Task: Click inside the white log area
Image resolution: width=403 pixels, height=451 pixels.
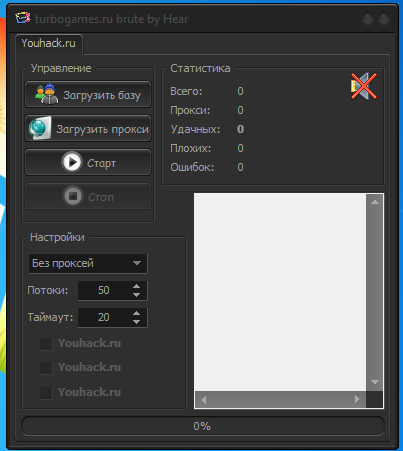Action: click(x=280, y=292)
